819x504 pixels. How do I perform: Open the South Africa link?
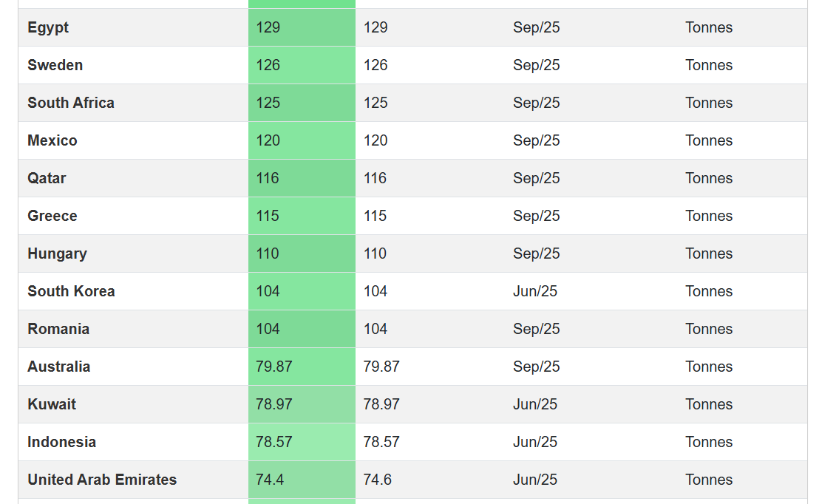click(71, 103)
